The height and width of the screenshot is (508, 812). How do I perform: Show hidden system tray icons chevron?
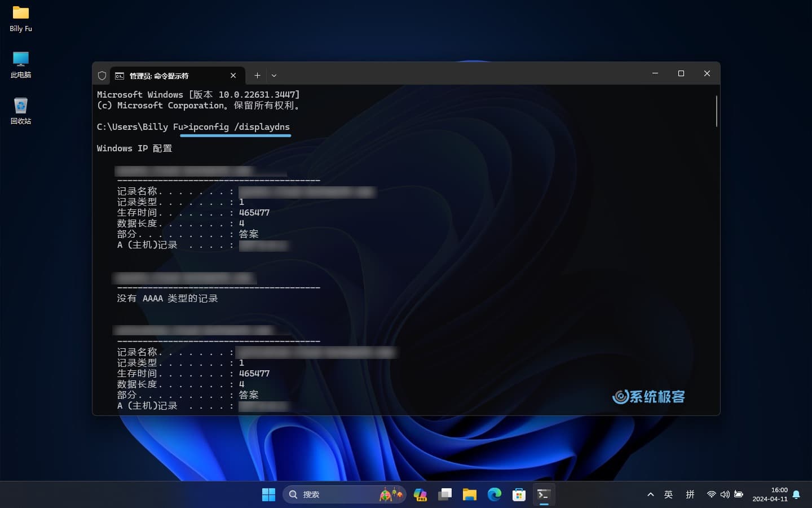(x=651, y=494)
